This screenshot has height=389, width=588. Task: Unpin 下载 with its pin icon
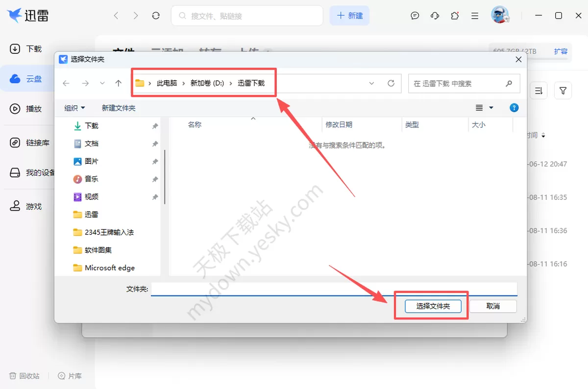pos(155,126)
